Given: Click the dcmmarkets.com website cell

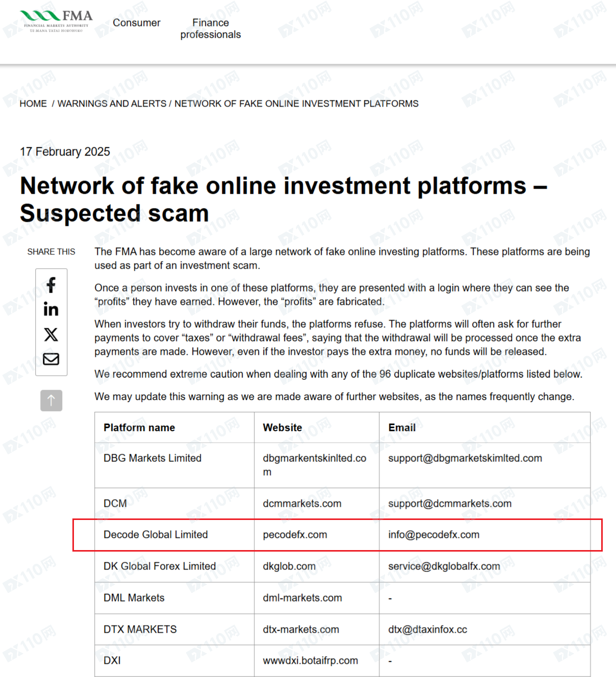Looking at the screenshot, I should click(x=317, y=504).
